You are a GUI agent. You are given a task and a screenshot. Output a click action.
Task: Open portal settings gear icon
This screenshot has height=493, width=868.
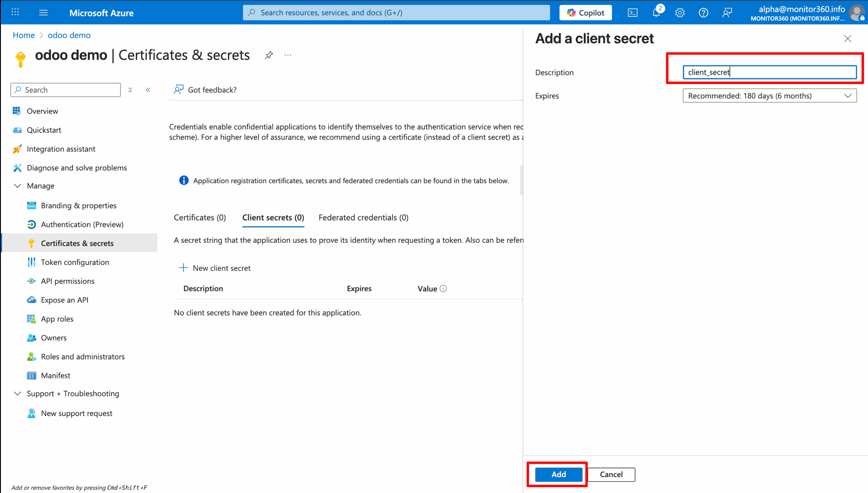[680, 13]
